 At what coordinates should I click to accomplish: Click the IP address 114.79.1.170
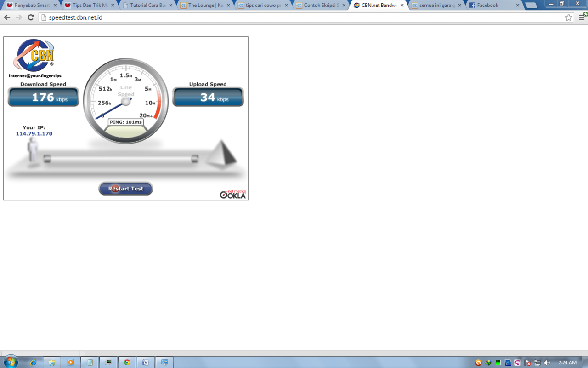(x=34, y=134)
